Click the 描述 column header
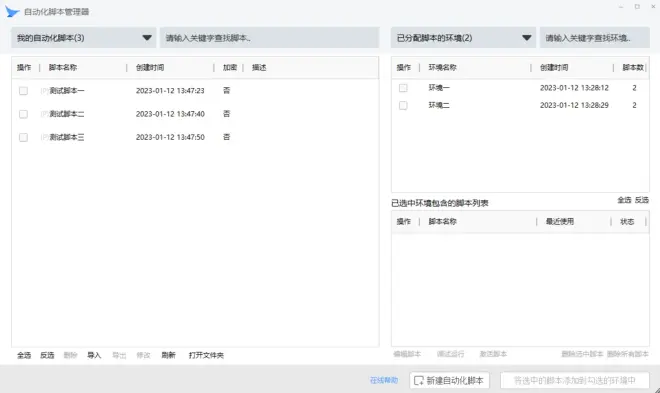Screen dimensions: 660x393 [x=259, y=67]
